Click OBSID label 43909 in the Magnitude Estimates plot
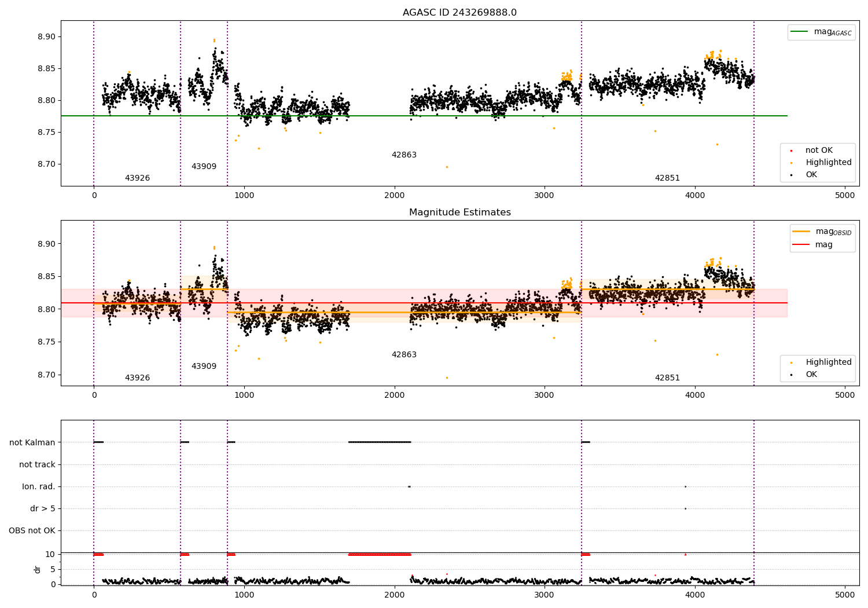 (x=204, y=367)
